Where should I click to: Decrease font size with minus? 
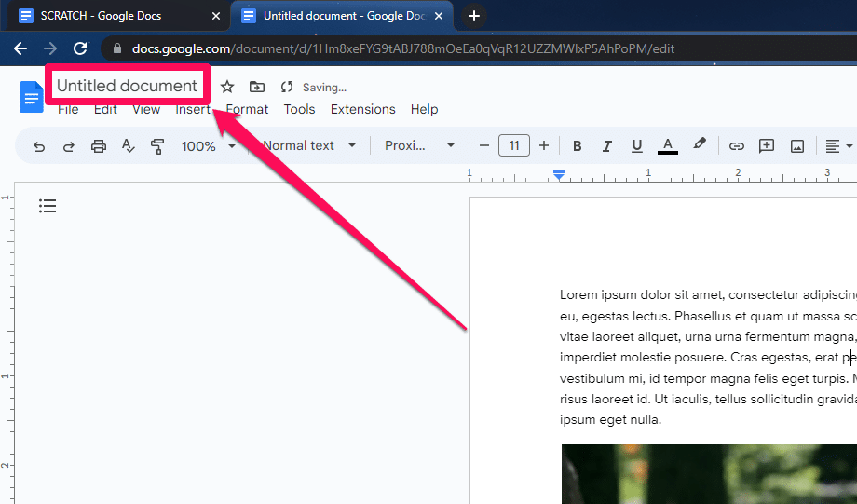click(483, 145)
